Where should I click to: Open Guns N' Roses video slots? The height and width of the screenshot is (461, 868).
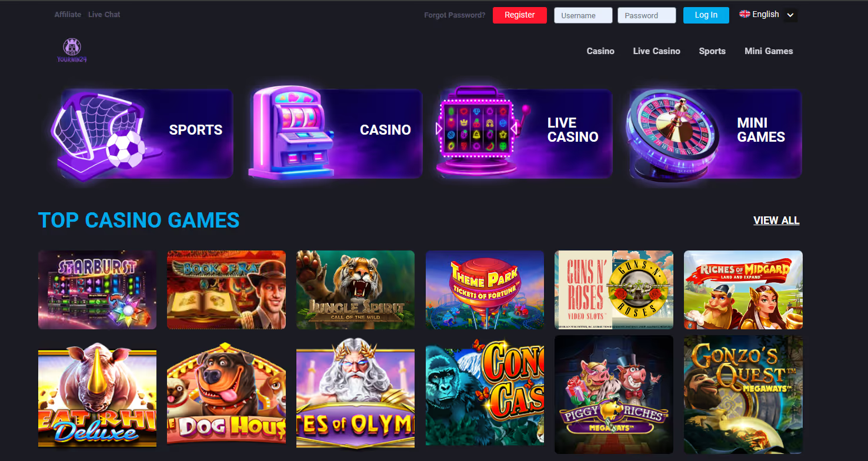tap(614, 290)
